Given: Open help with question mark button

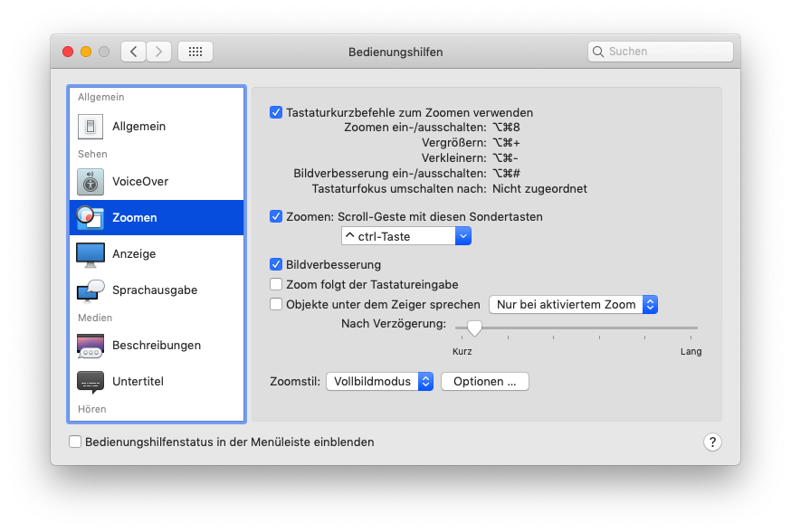Looking at the screenshot, I should click(x=712, y=442).
